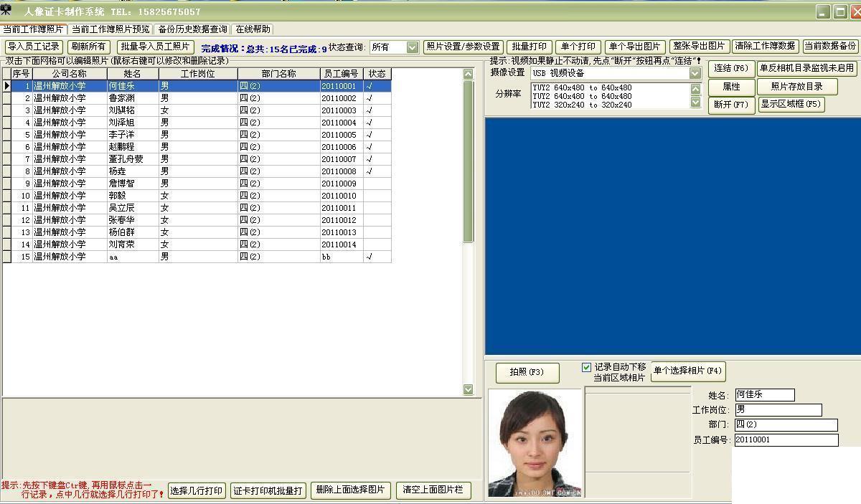
Task: Select the row named 赵鹏程
Action: click(197, 147)
